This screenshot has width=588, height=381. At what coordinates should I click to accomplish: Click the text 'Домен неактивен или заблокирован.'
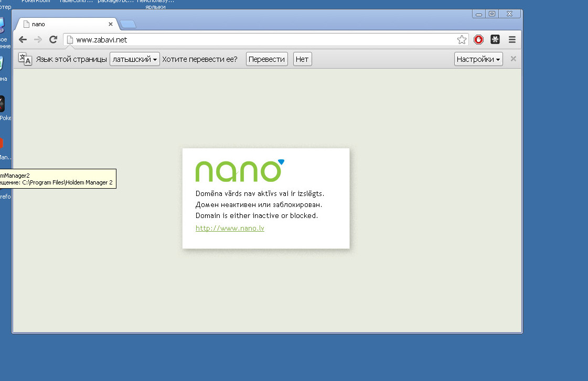point(259,204)
